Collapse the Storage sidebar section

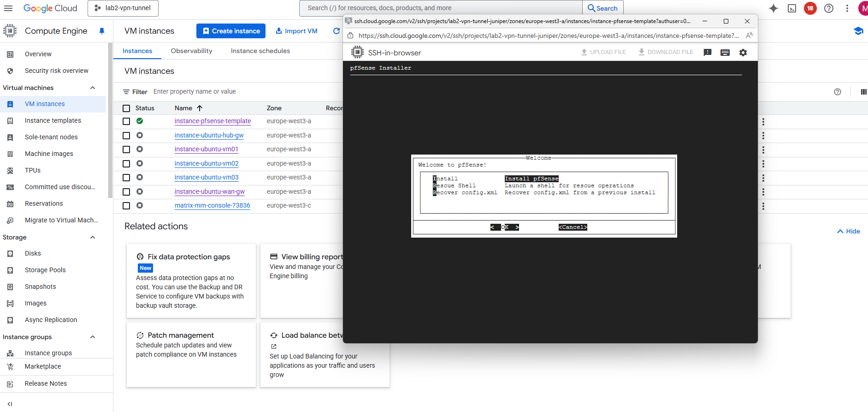tap(93, 237)
